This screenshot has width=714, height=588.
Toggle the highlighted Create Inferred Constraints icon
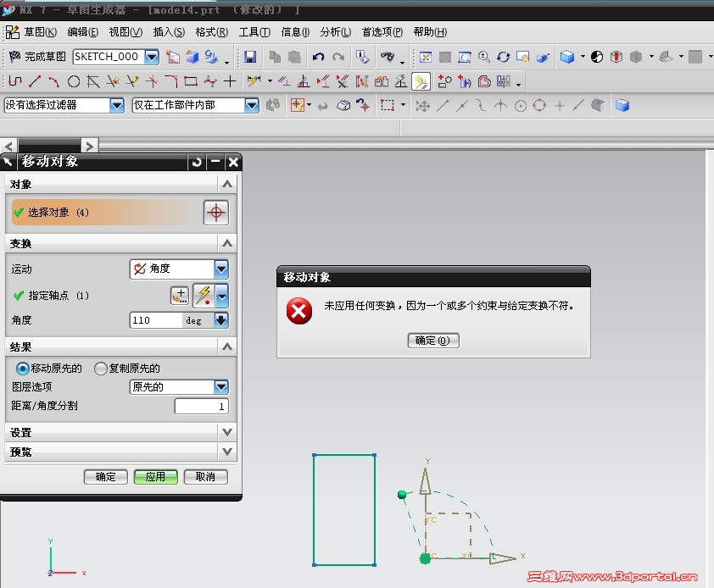click(421, 81)
